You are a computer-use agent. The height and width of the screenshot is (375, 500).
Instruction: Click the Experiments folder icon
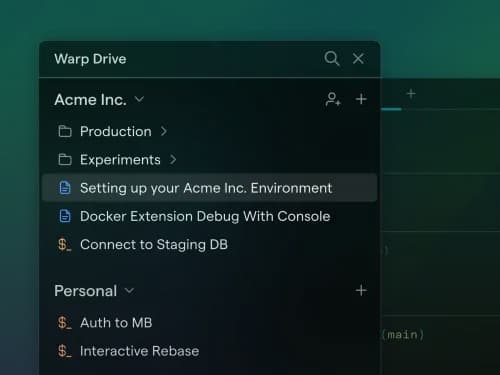click(x=65, y=160)
